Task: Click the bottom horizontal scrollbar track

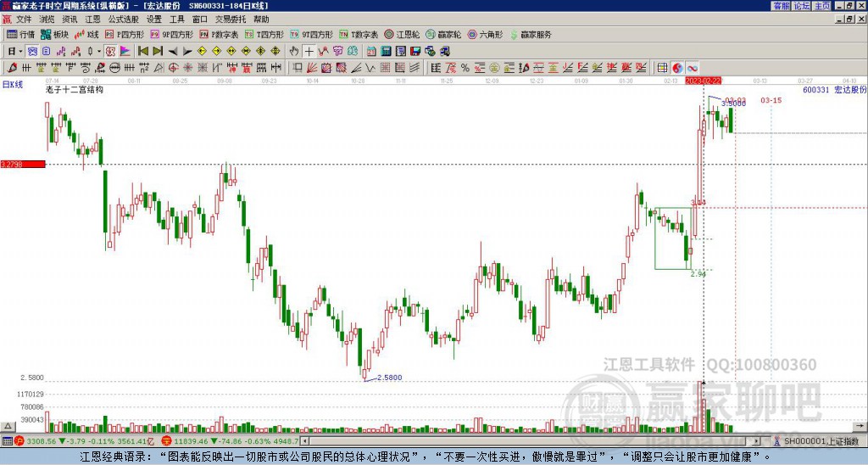Action: (x=531, y=441)
